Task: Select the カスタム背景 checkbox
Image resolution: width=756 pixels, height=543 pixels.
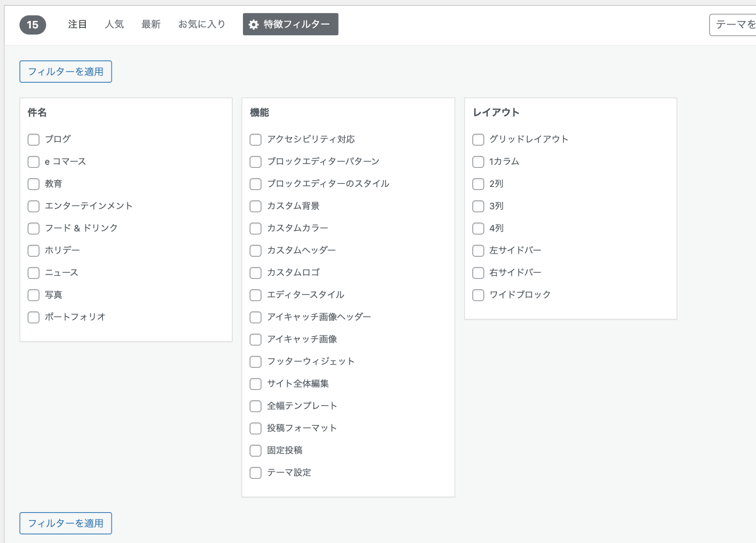Action: 255,206
